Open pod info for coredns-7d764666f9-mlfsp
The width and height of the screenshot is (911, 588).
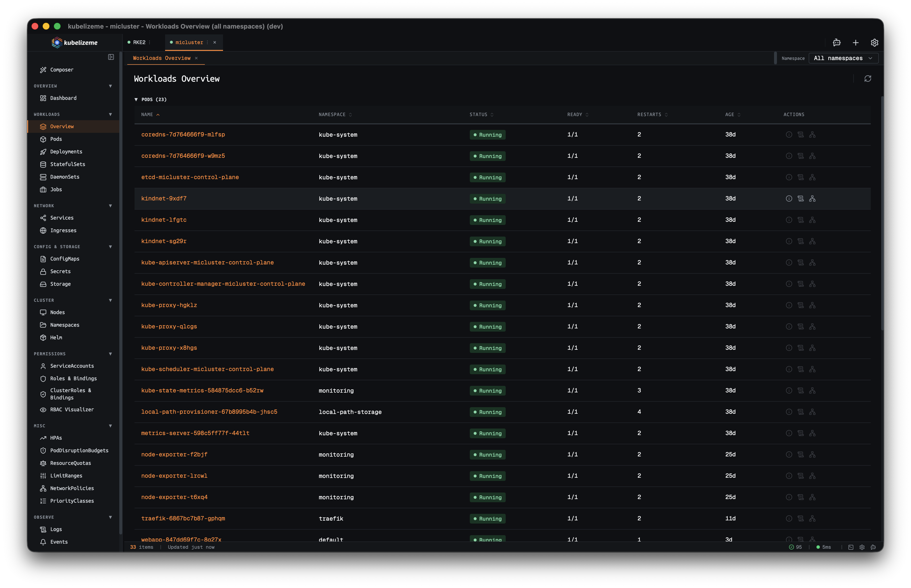tap(789, 135)
